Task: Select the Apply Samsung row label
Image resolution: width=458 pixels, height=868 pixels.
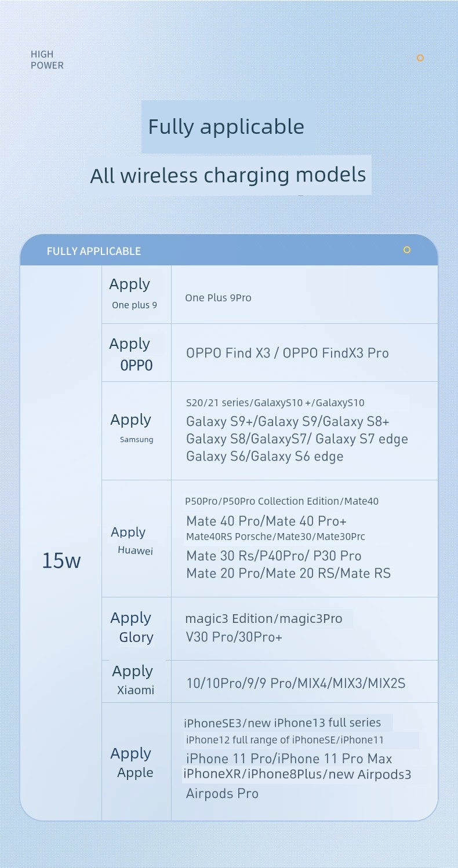Action: (133, 428)
